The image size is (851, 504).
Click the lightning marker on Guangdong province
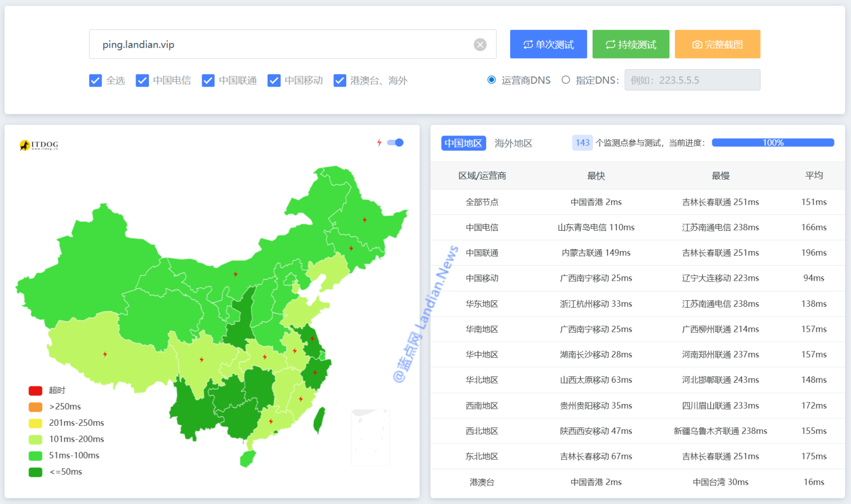pyautogui.click(x=271, y=422)
